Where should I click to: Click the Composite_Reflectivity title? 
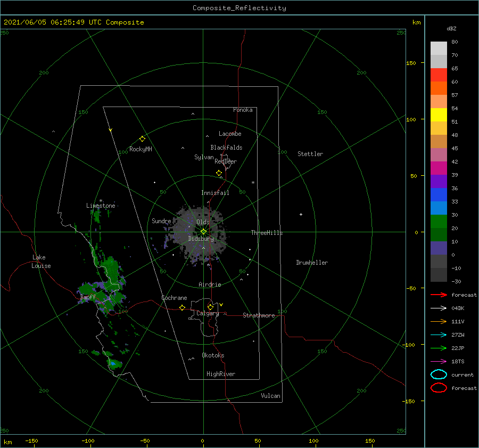tap(240, 8)
